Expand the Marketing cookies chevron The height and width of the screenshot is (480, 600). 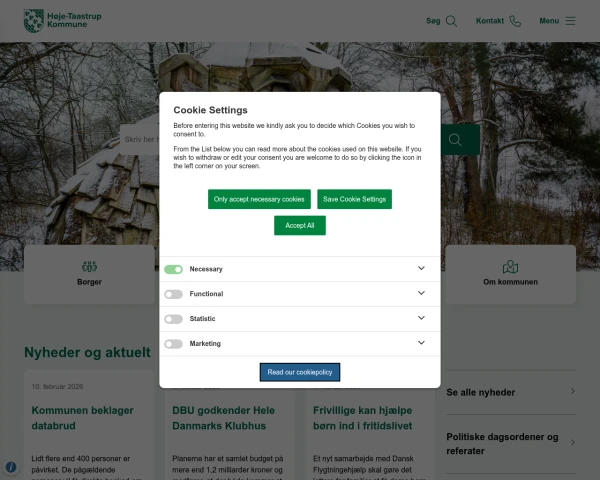(421, 343)
